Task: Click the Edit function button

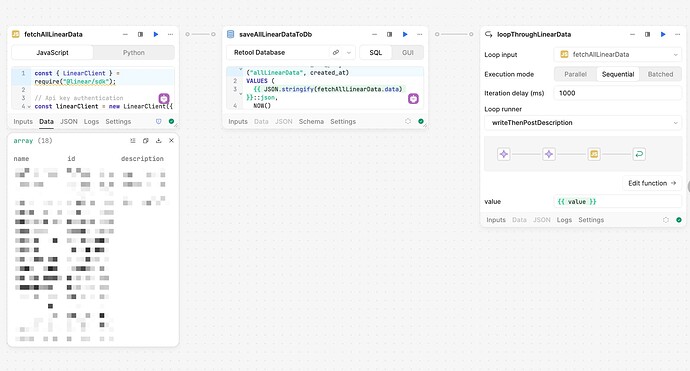Action: (652, 183)
